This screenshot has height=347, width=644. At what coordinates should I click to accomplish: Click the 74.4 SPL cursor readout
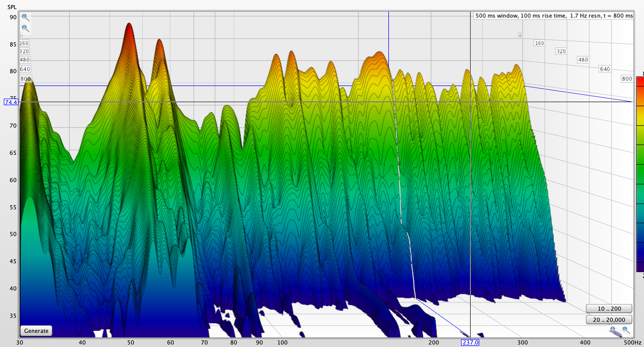[x=11, y=102]
